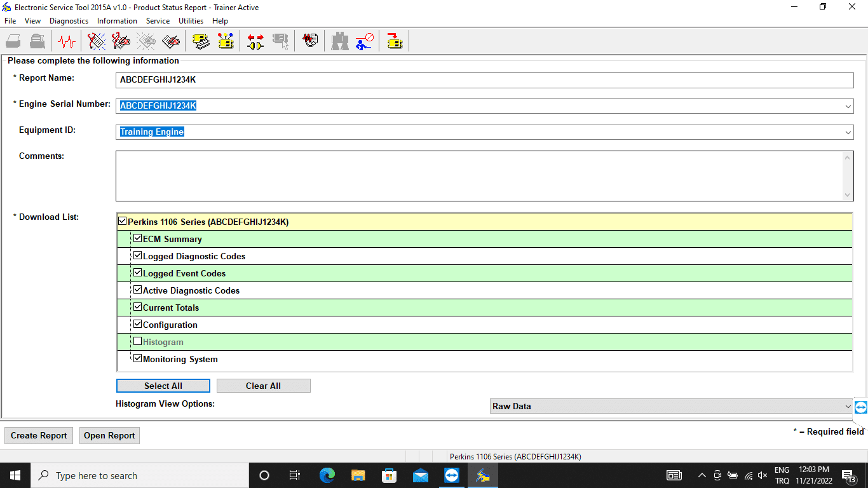Open Logged Diagnostic Codes toolbar icon
This screenshot has height=488, width=868.
[121, 42]
